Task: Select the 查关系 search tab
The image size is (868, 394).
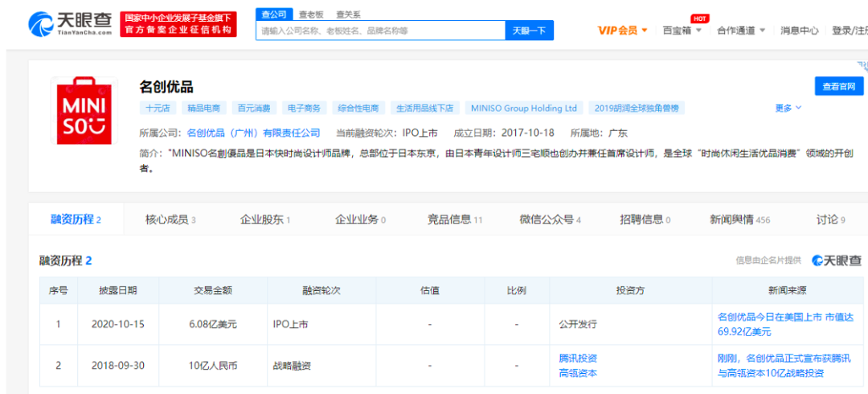Action: tap(348, 15)
